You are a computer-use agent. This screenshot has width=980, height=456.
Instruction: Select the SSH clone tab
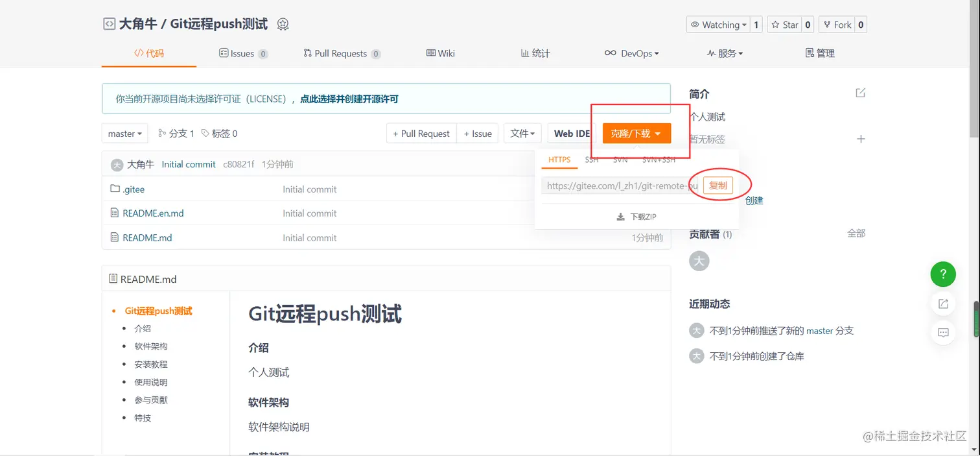592,160
